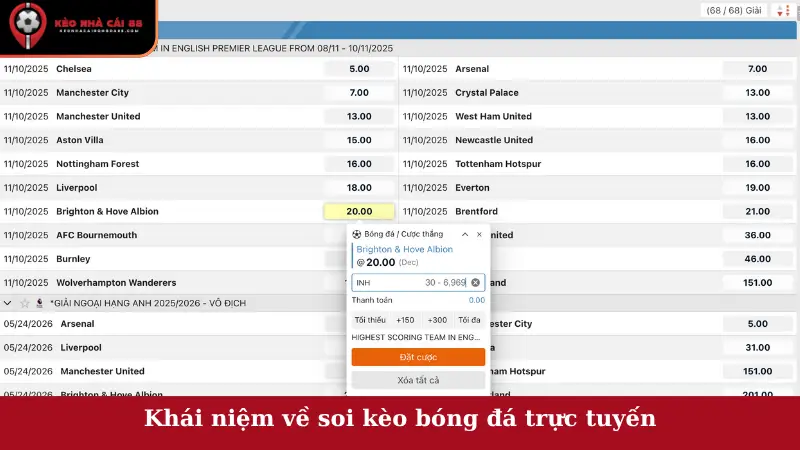The width and height of the screenshot is (800, 450).
Task: Click the Tối thiểu minimum stake button
Action: (370, 320)
